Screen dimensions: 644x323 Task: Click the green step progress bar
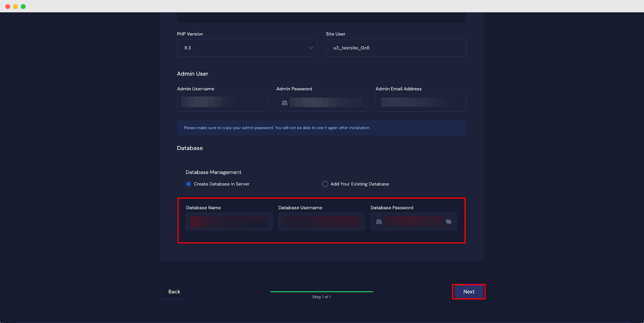pyautogui.click(x=321, y=292)
